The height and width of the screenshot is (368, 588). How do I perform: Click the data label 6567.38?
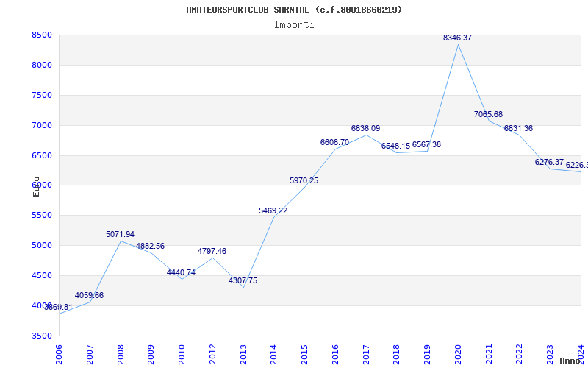(x=426, y=144)
